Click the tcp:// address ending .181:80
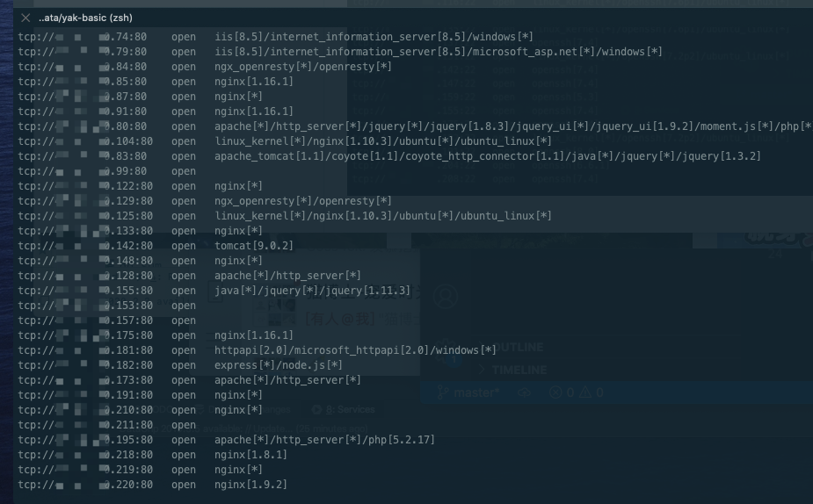This screenshot has width=813, height=504. (85, 350)
